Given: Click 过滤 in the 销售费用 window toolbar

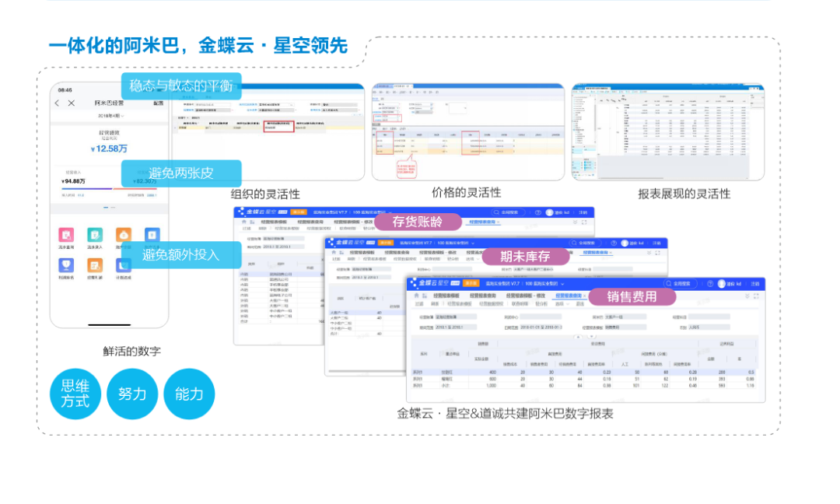Looking at the screenshot, I should tap(419, 304).
